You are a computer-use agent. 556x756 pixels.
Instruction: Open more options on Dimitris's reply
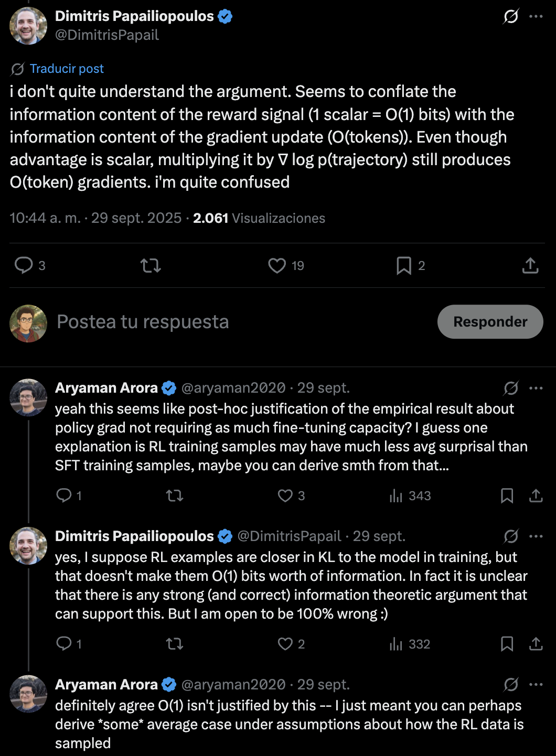pyautogui.click(x=536, y=536)
